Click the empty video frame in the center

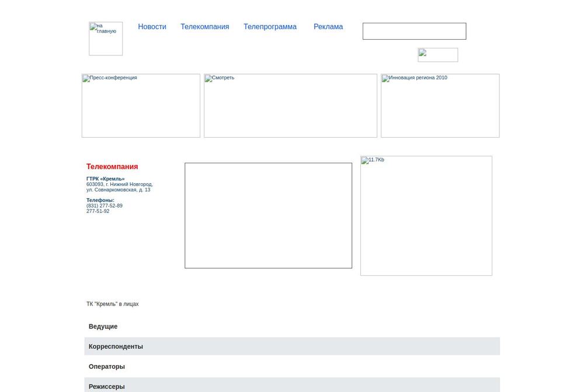coord(268,215)
